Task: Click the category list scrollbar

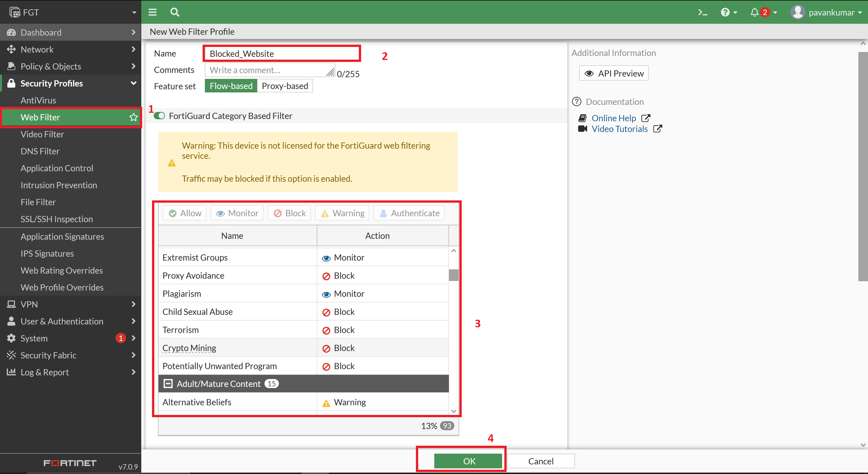Action: [x=453, y=275]
